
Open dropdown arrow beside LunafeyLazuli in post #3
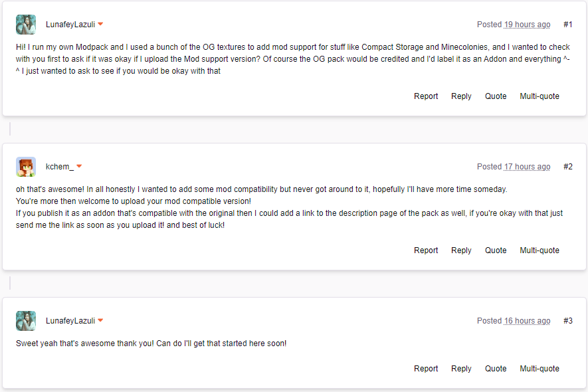101,321
